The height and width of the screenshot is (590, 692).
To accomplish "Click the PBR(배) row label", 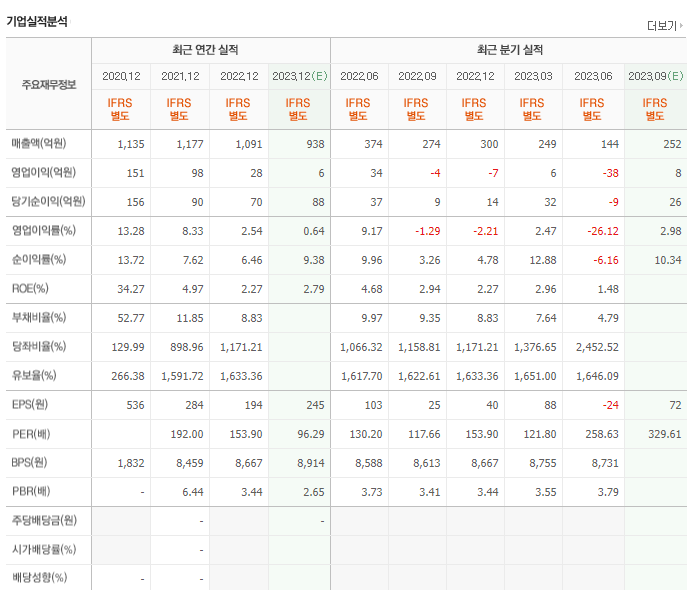I will 31,491.
